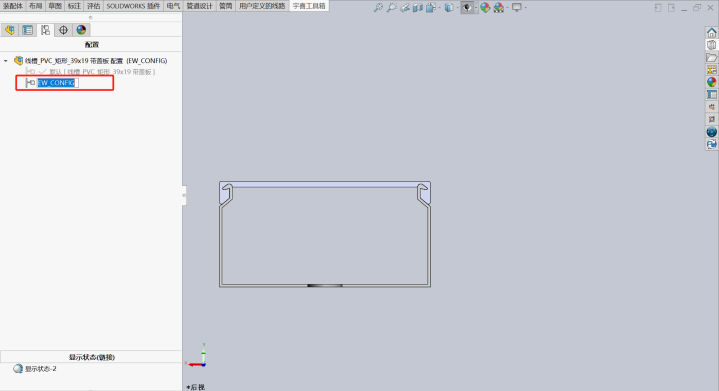Screen dimensions: 719x391
Task: Switch to the 电气 ribbon tab
Action: pos(173,6)
